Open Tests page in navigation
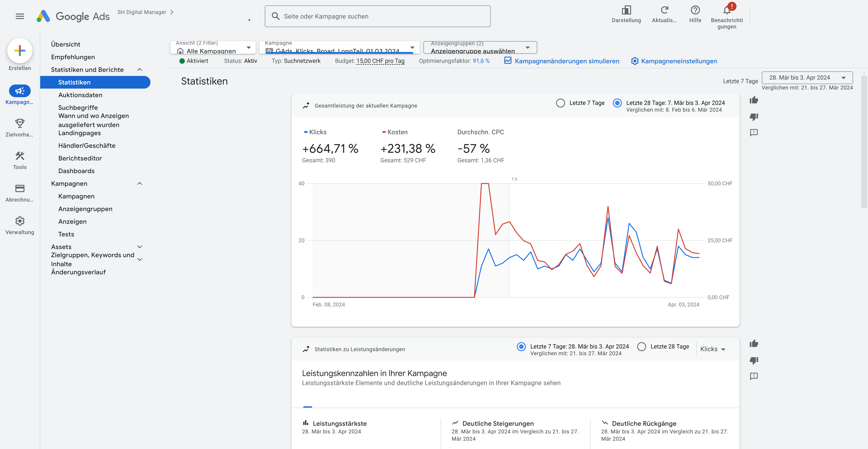 click(66, 234)
